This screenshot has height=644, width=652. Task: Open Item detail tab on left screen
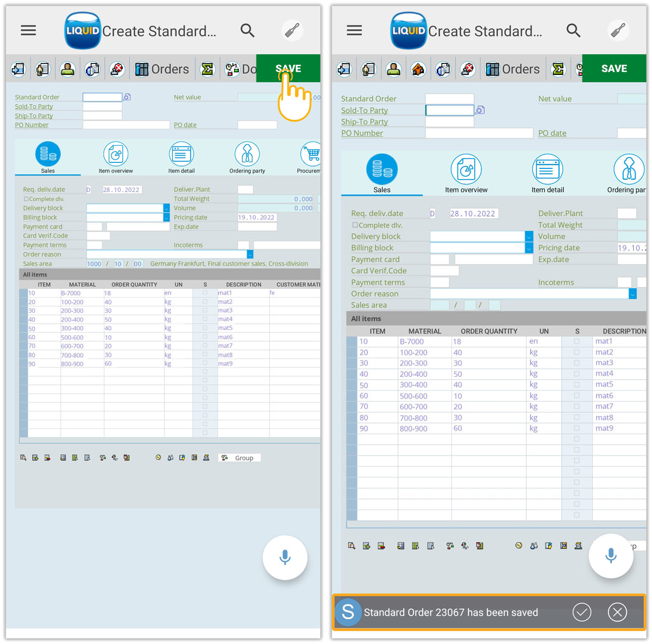(181, 158)
